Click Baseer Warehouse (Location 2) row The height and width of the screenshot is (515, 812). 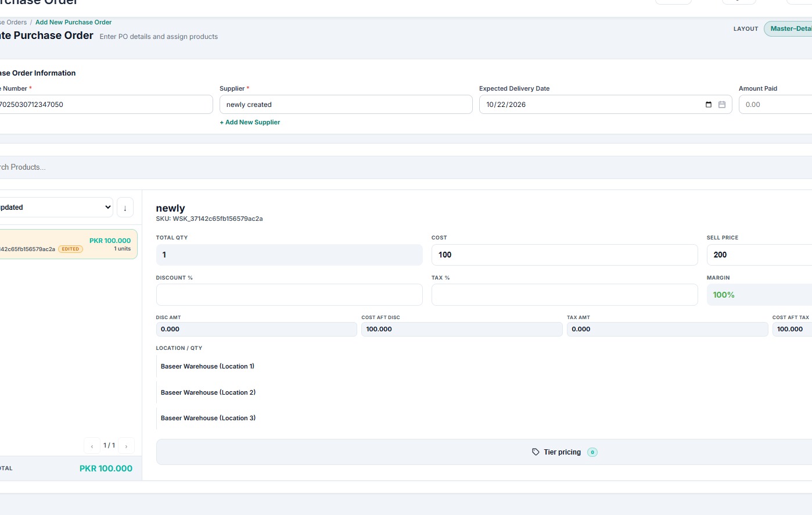pos(484,392)
